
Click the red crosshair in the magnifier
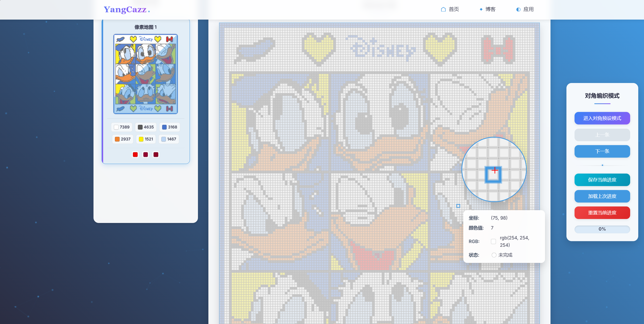[495, 170]
